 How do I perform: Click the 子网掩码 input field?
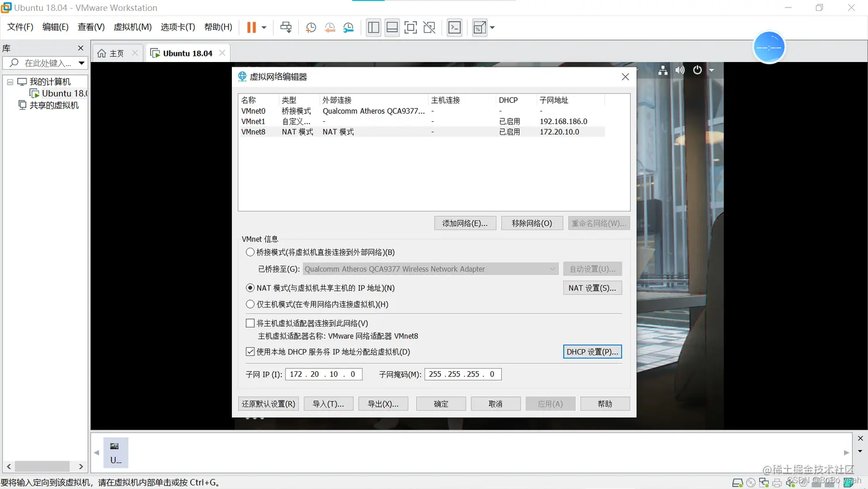click(x=463, y=374)
